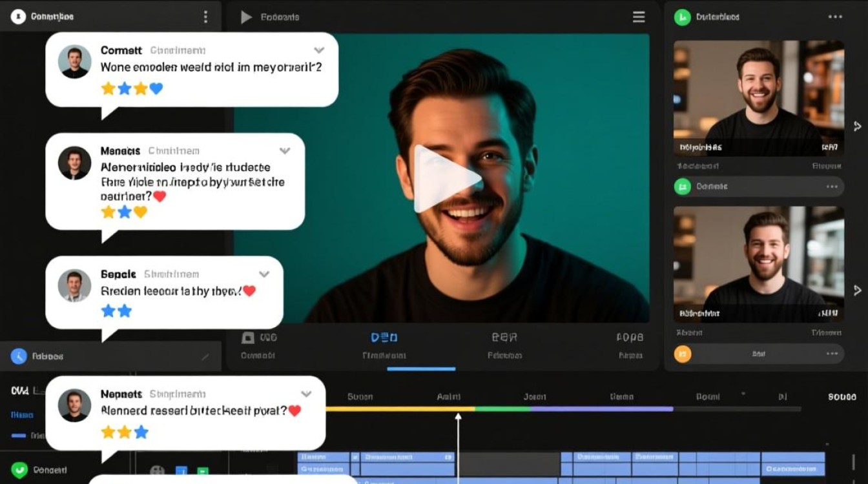
Task: Expand the chevron on the Cornett comment bubble
Action: click(318, 50)
